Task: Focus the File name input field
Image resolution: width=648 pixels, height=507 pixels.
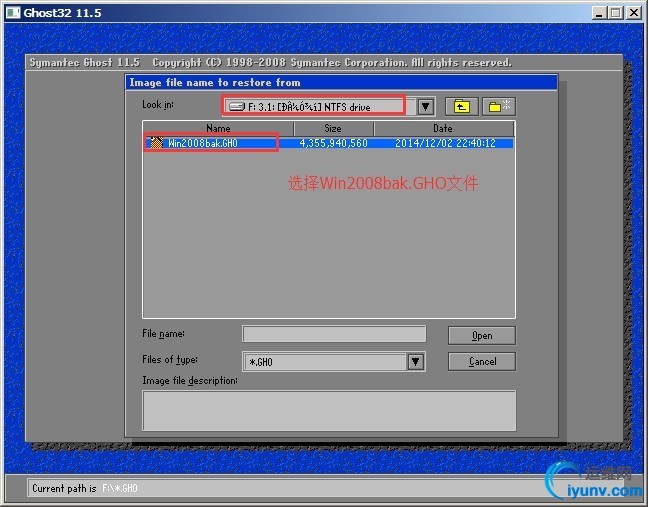Action: click(x=334, y=334)
